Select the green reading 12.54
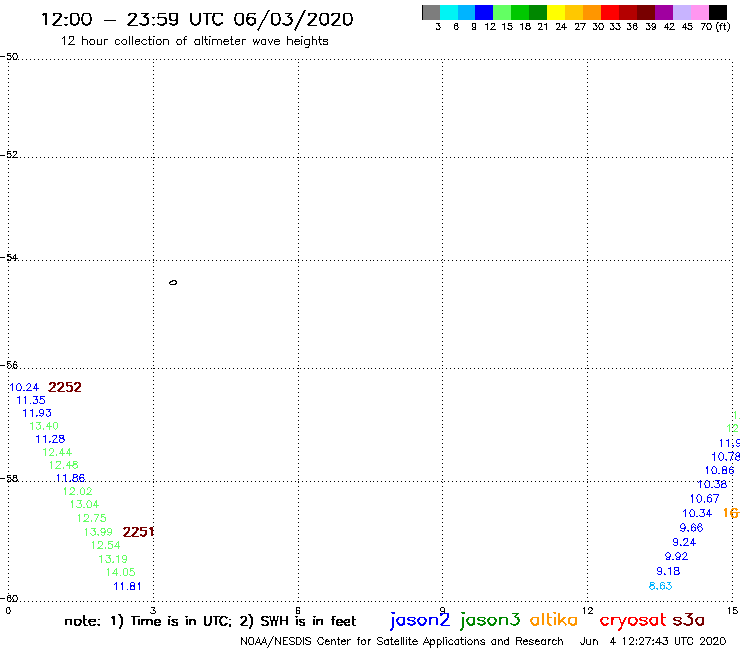740x650 pixels. tap(106, 546)
